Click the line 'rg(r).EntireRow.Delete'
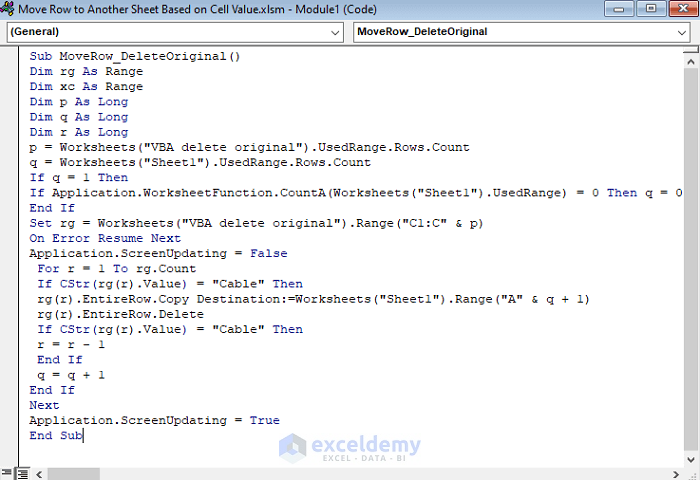Viewport: 700px width, 480px height. pyautogui.click(x=121, y=314)
